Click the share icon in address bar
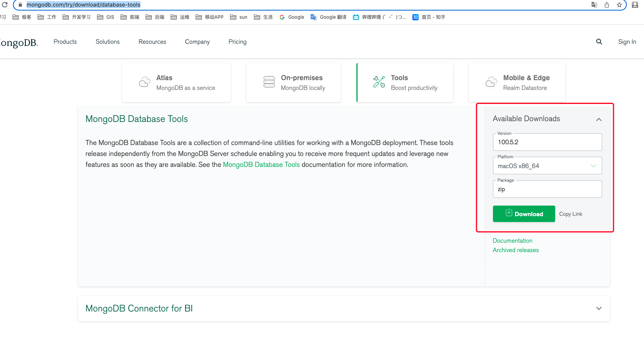This screenshot has height=342, width=644. pos(607,5)
